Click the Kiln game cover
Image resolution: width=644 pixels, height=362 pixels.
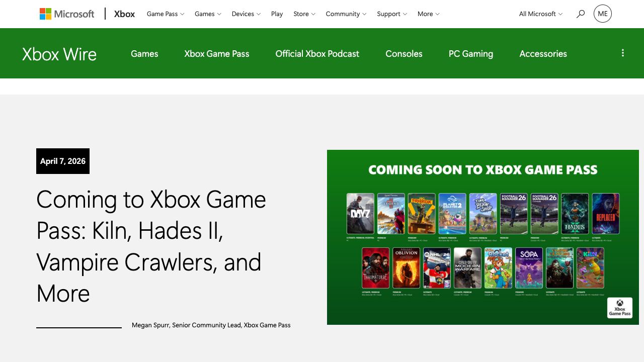[x=591, y=268]
